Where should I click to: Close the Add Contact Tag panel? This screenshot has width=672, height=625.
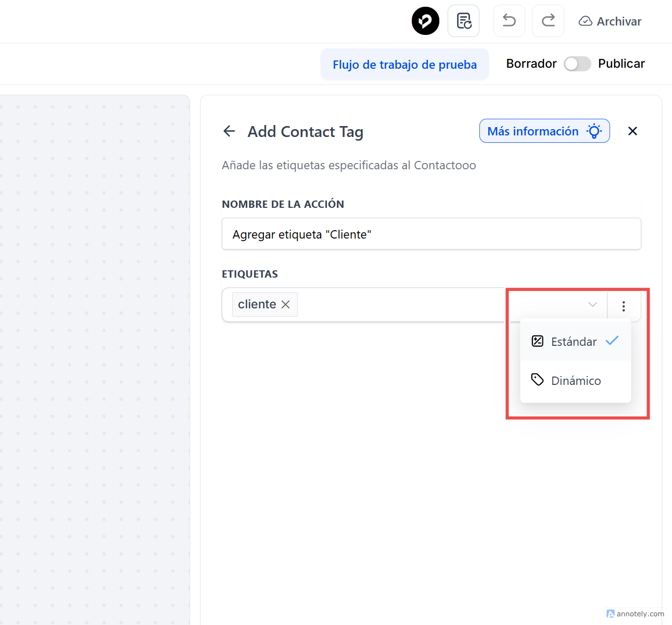click(632, 131)
